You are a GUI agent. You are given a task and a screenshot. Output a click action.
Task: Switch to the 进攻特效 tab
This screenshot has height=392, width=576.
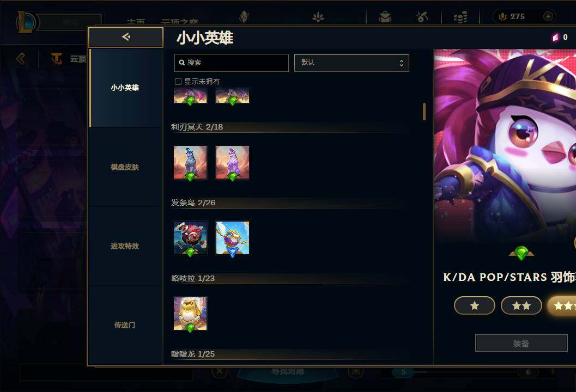tap(125, 246)
